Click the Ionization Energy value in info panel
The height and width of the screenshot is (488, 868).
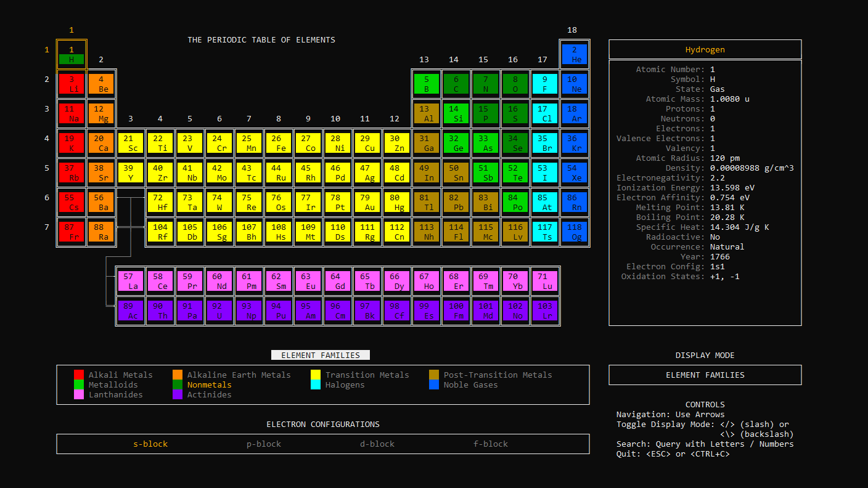[734, 187]
